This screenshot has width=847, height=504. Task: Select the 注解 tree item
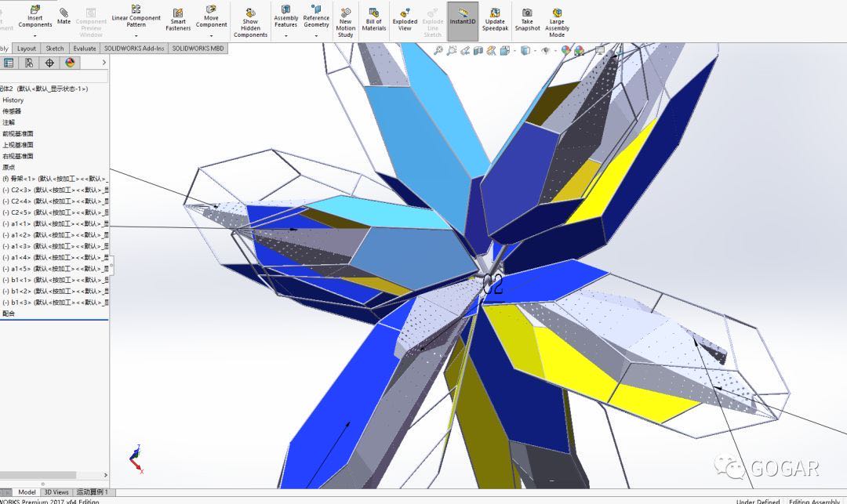click(9, 122)
